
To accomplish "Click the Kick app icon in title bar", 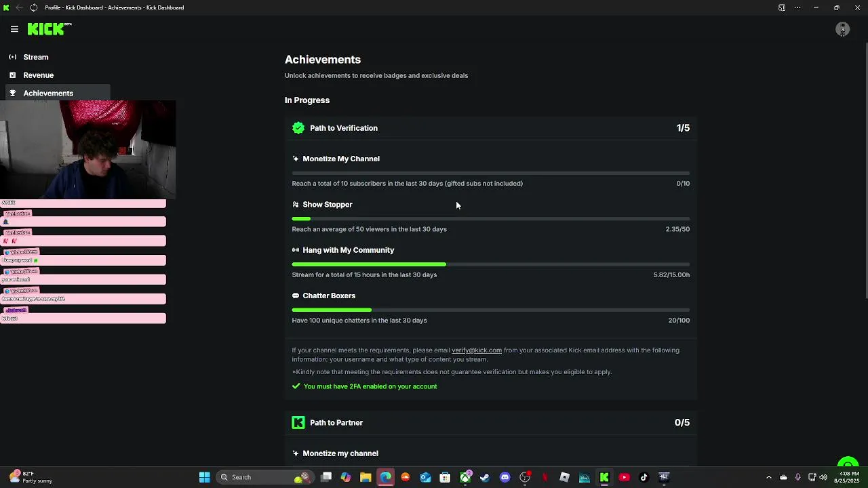I will point(6,7).
